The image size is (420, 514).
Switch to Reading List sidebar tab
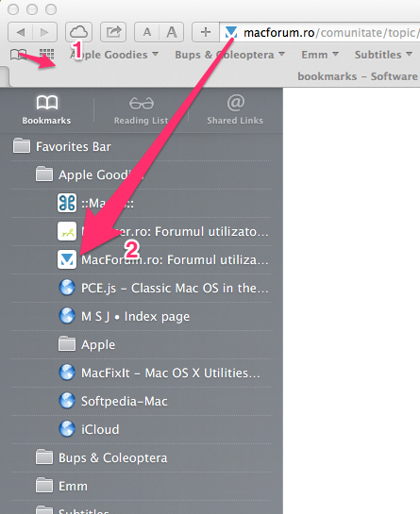click(141, 109)
